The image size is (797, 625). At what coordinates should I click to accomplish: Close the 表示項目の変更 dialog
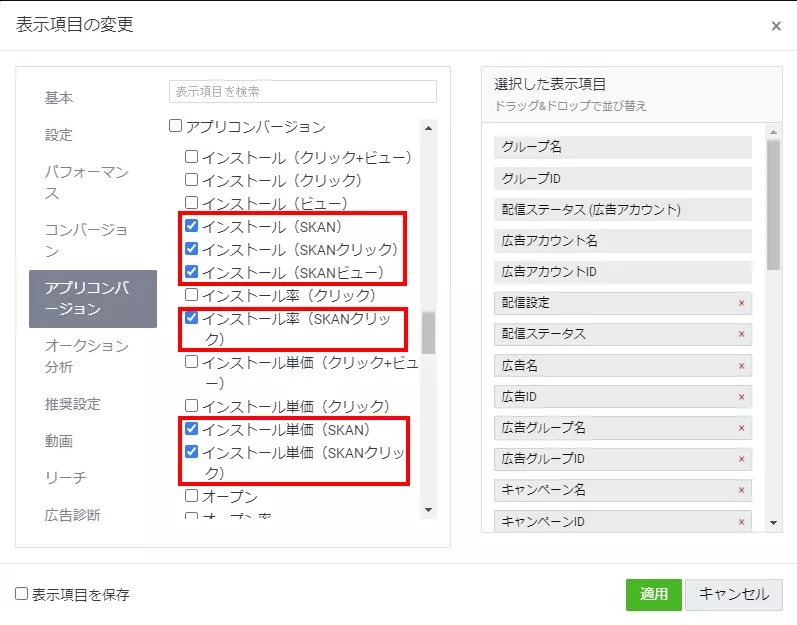[776, 26]
